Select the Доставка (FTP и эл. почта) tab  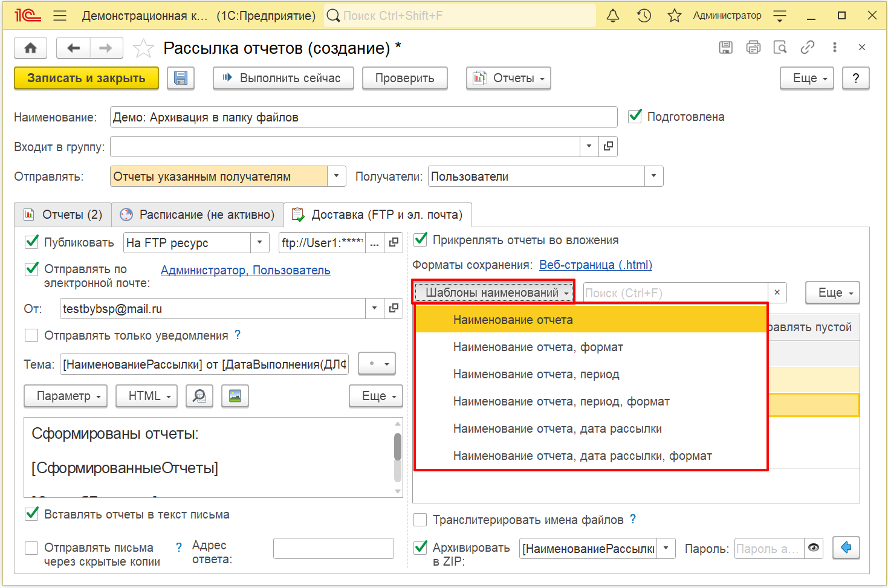pyautogui.click(x=378, y=215)
